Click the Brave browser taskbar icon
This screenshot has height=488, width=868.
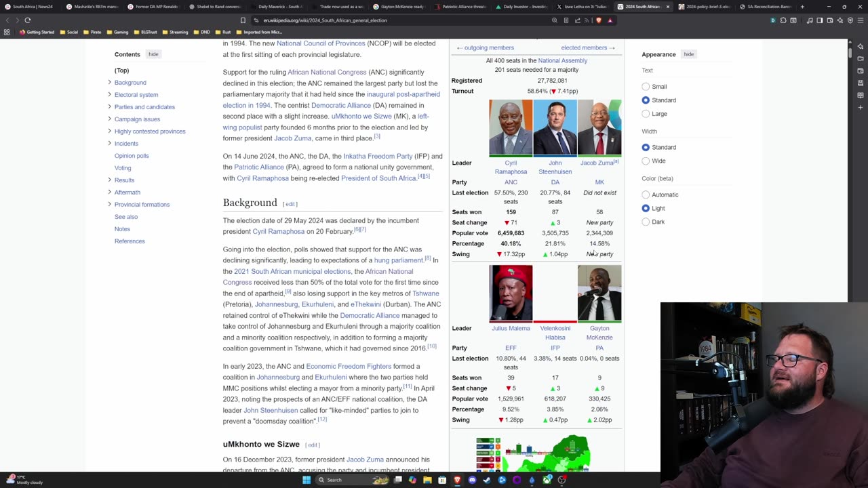point(457,480)
